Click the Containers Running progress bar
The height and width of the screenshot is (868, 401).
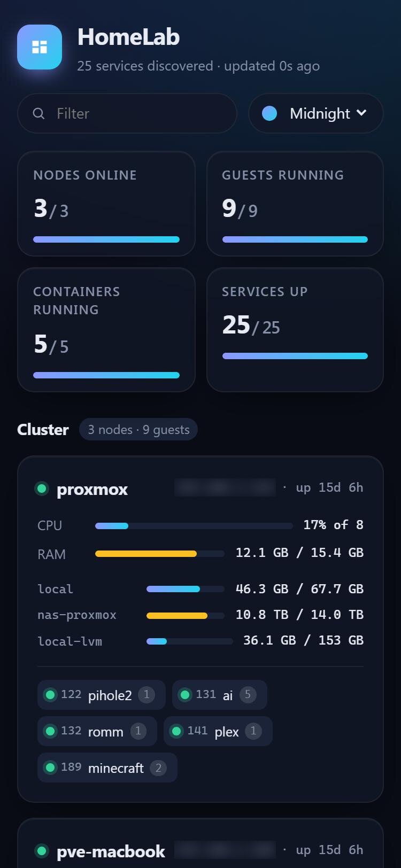[106, 375]
